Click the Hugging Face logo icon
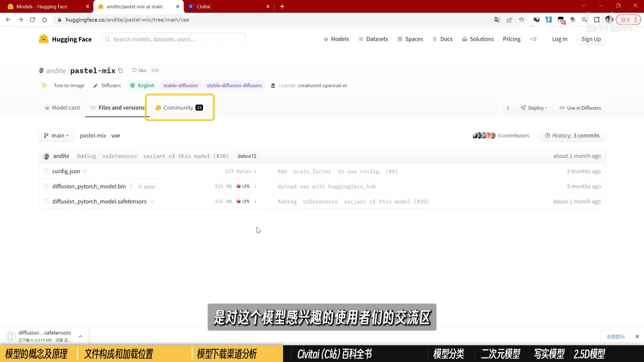 coord(44,39)
